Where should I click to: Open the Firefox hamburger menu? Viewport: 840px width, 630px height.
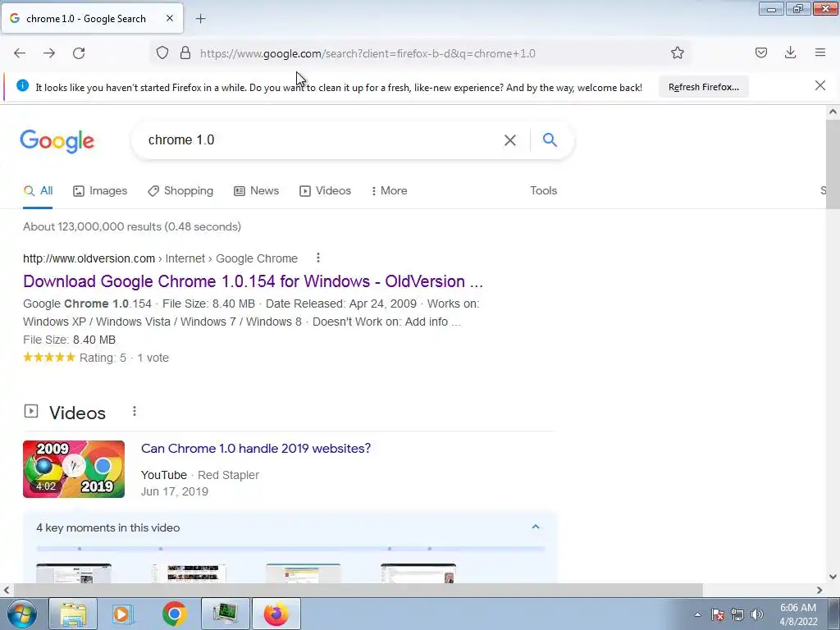tap(820, 52)
